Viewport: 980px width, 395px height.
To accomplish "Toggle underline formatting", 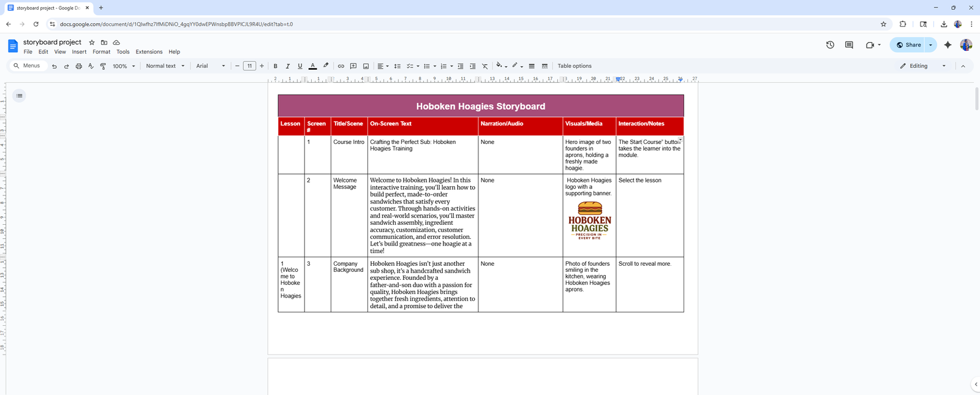I will click(300, 66).
